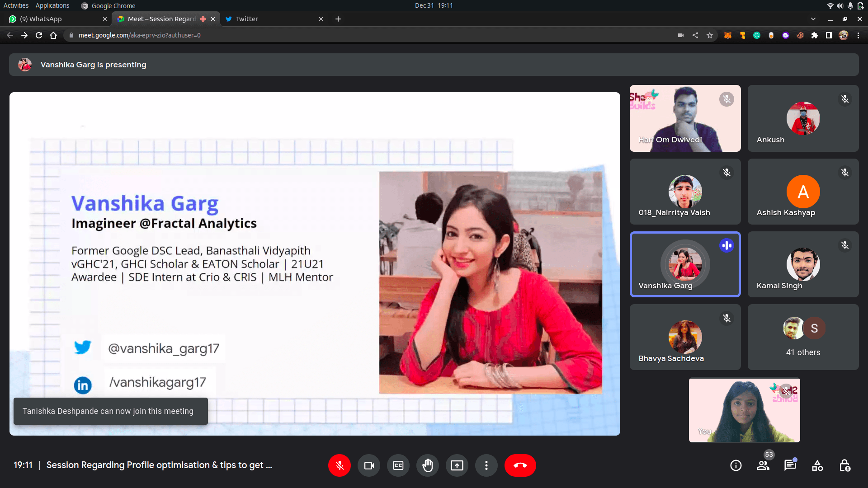Open the Dec 31 19:11 clock menu

click(434, 5)
